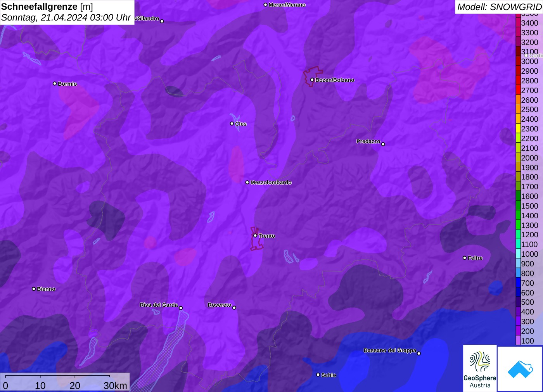Image resolution: width=543 pixels, height=392 pixels.
Task: Click the 'Bassano del Grappa' map label
Action: click(x=390, y=350)
